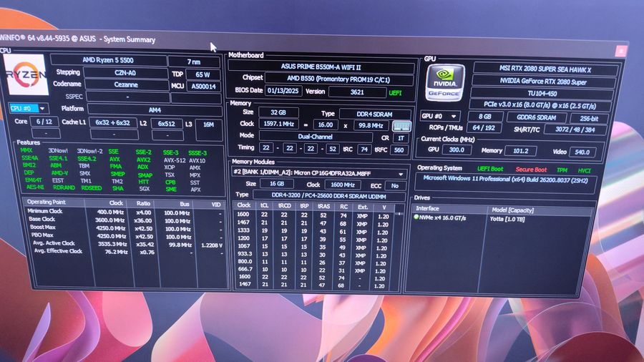Screen dimensions: 644x362
Task: Click the 16.00 memory multiplier value
Action: [326, 124]
